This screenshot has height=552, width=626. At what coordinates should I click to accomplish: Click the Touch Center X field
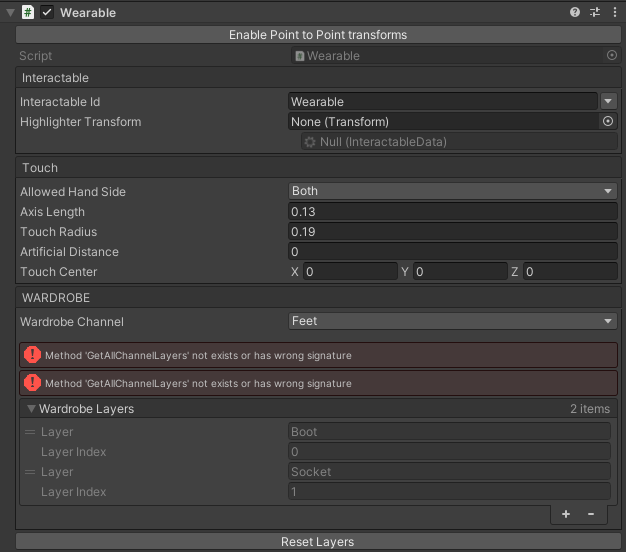350,272
